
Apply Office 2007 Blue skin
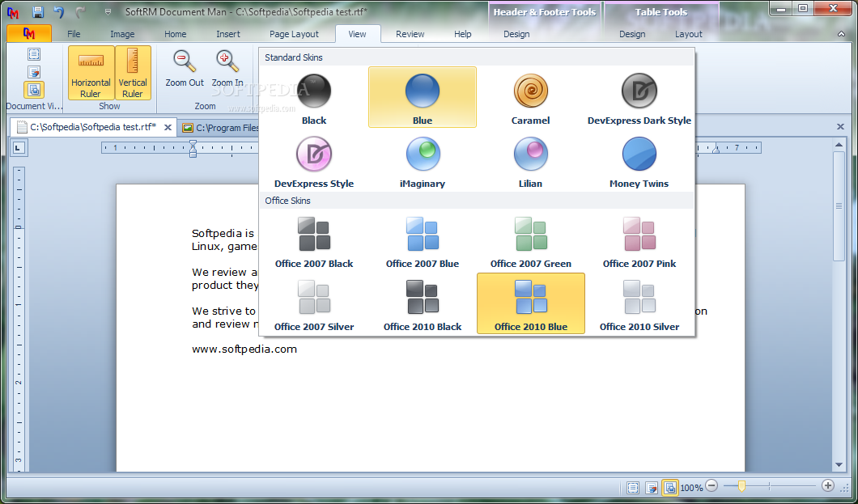[422, 240]
